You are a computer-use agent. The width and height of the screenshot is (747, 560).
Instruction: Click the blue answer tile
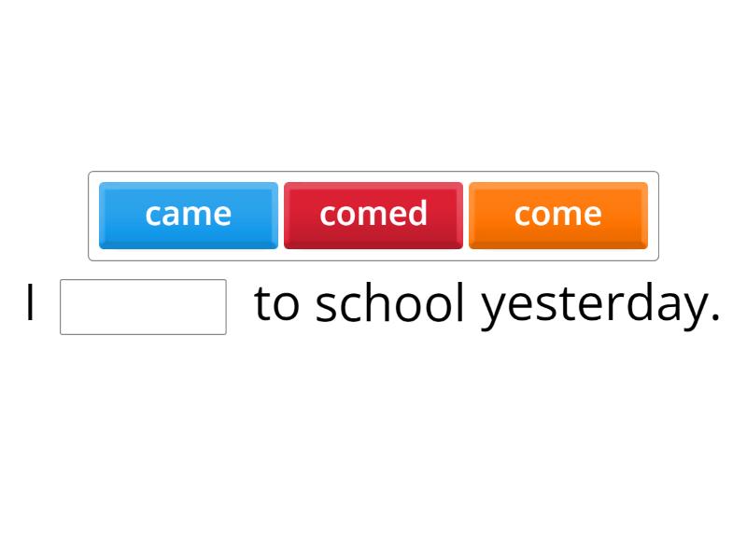(x=189, y=215)
